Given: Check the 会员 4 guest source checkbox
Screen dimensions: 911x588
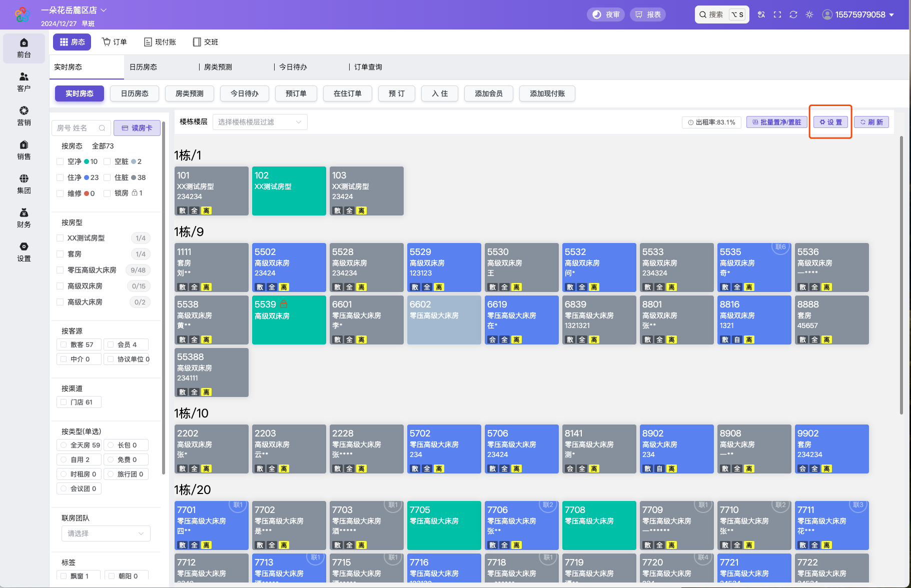Looking at the screenshot, I should pyautogui.click(x=111, y=344).
